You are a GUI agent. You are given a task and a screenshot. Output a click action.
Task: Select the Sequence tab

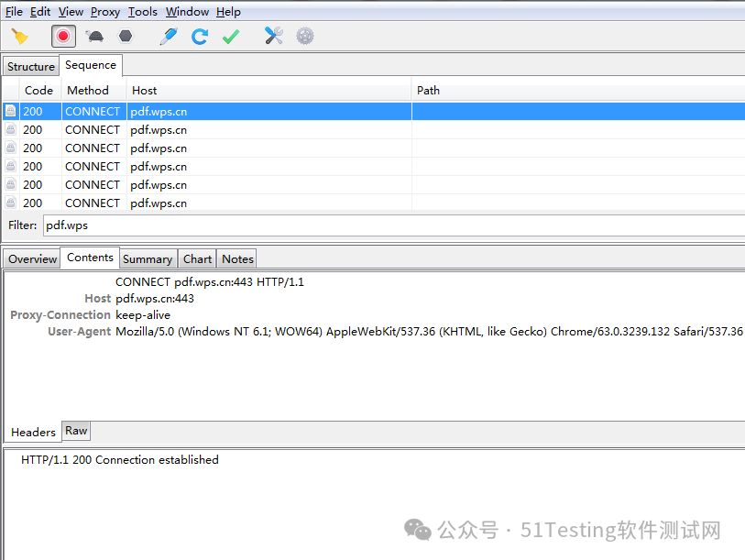coord(91,65)
